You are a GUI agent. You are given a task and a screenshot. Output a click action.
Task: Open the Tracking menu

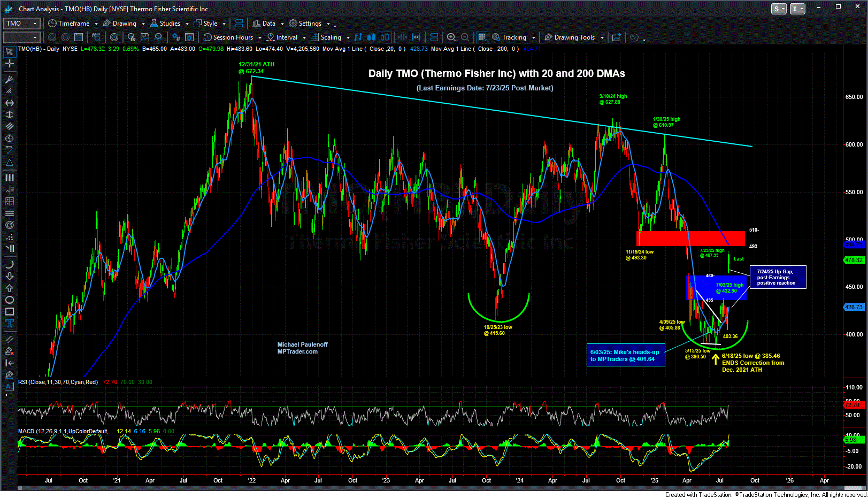click(x=509, y=37)
